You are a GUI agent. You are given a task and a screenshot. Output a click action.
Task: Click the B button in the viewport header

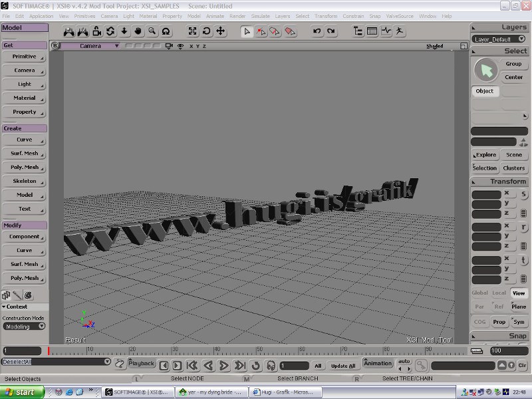[55, 46]
